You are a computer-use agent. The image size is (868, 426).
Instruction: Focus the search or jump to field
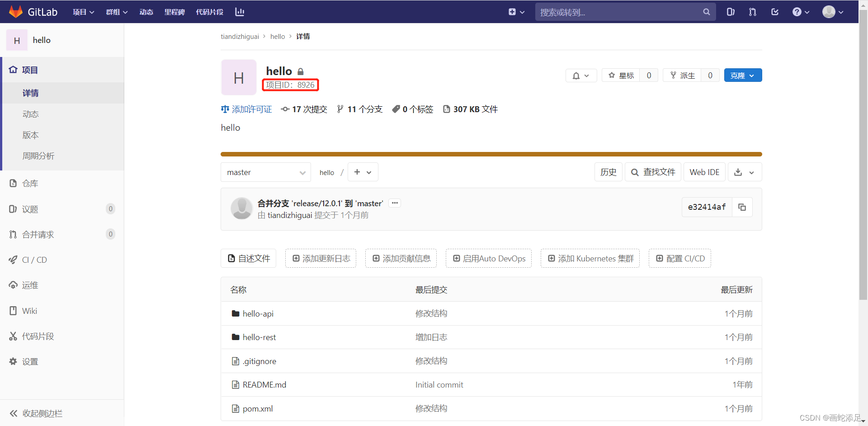tap(626, 12)
